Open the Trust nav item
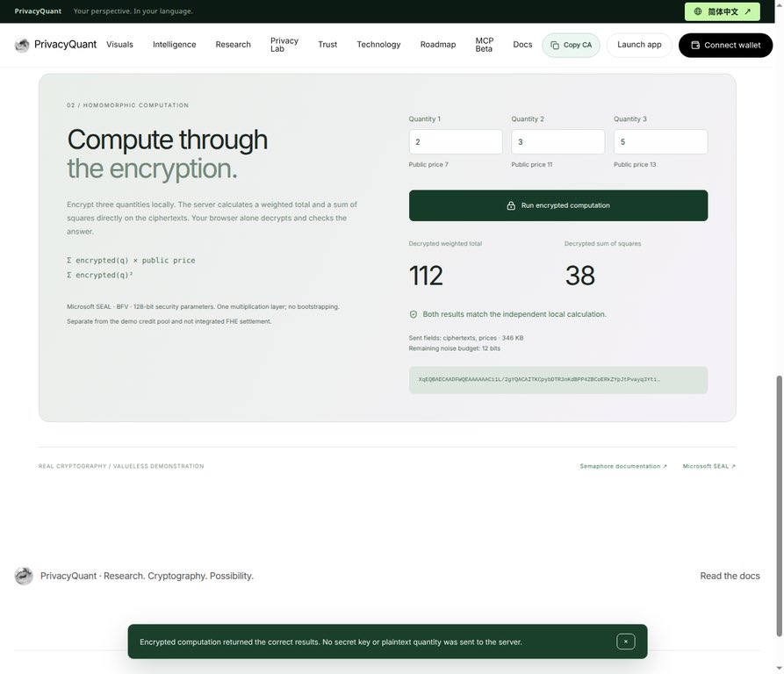 click(x=327, y=45)
